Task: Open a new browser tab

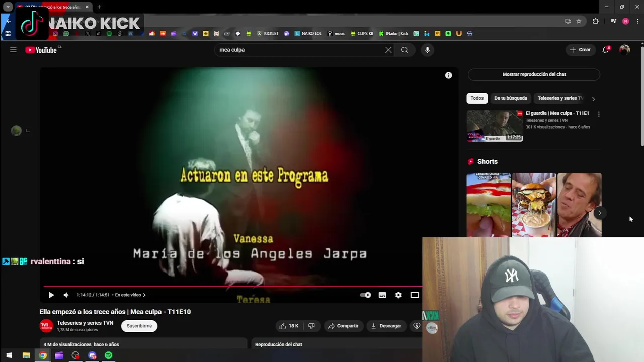Action: pyautogui.click(x=99, y=7)
